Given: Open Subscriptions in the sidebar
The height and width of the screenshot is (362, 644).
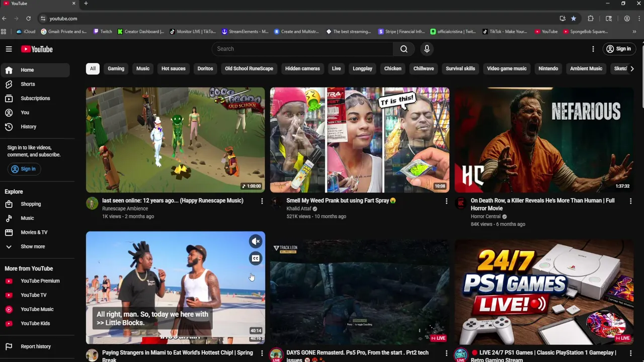Looking at the screenshot, I should point(35,98).
